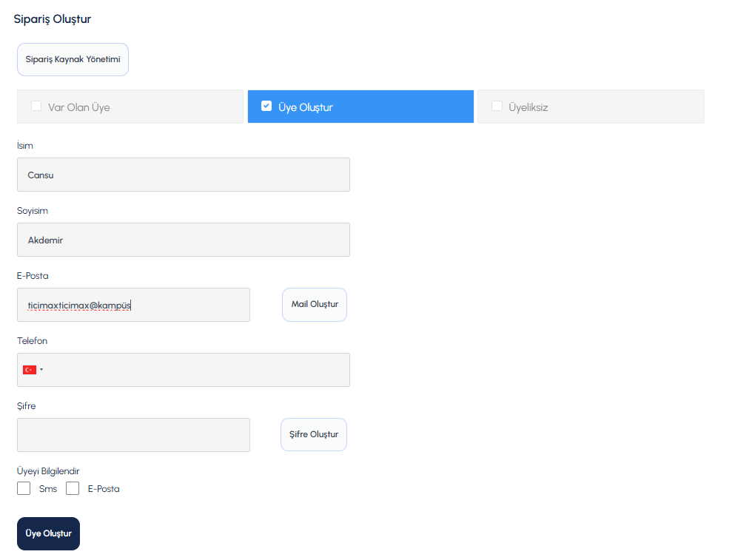
Task: Enable the E-Posta notification checkbox
Action: coord(73,488)
